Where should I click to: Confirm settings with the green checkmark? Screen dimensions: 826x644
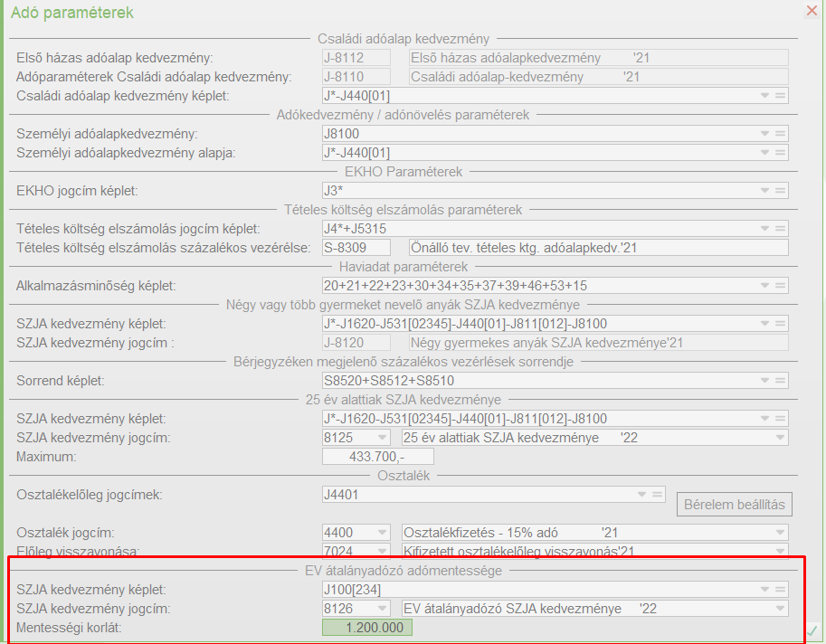tap(812, 630)
